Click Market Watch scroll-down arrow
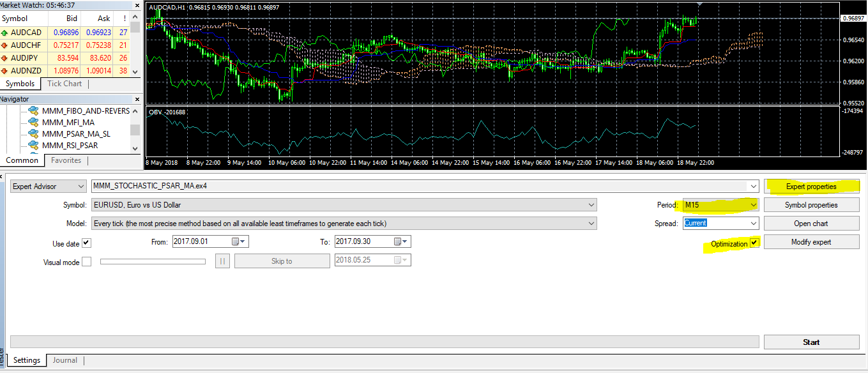The image size is (868, 373). 135,71
